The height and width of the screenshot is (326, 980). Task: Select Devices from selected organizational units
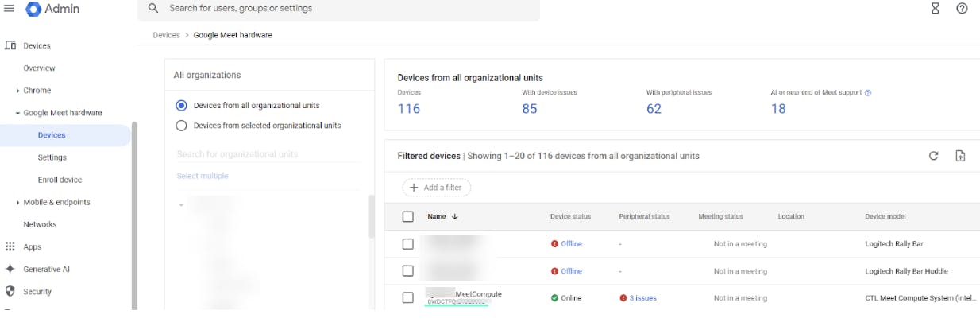pos(181,126)
